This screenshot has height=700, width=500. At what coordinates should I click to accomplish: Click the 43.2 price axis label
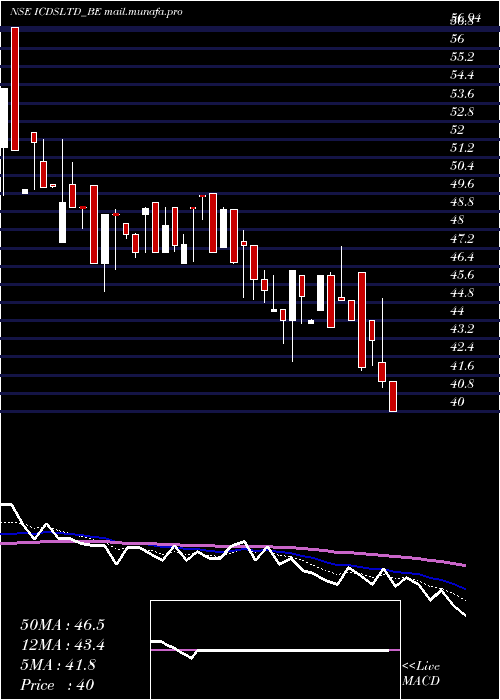[x=462, y=329]
